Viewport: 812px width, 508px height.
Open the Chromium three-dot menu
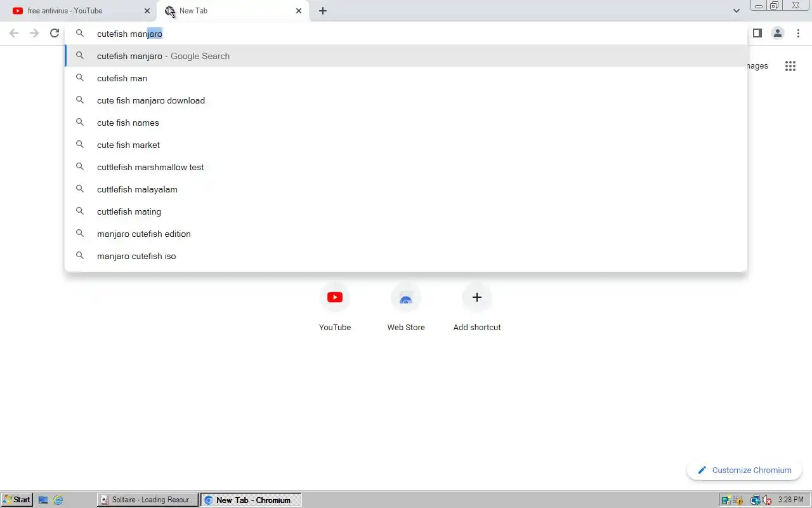(x=798, y=33)
